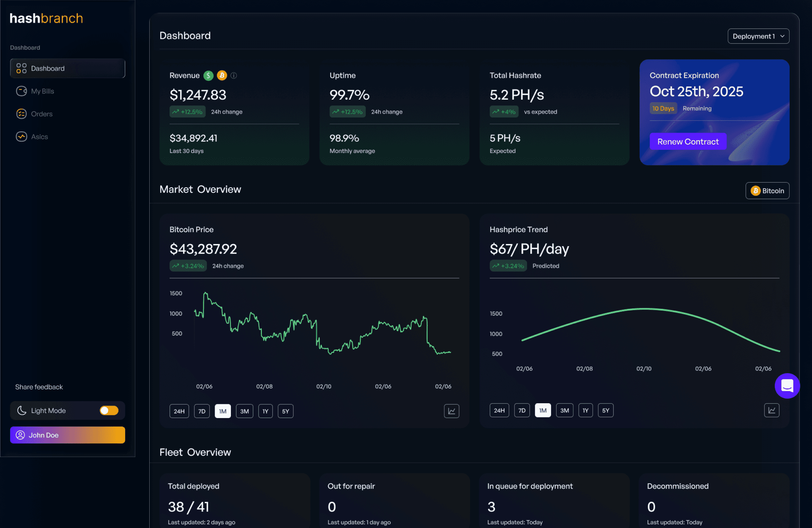The height and width of the screenshot is (528, 812).
Task: Open the Bitcoin coin selector
Action: (x=767, y=191)
